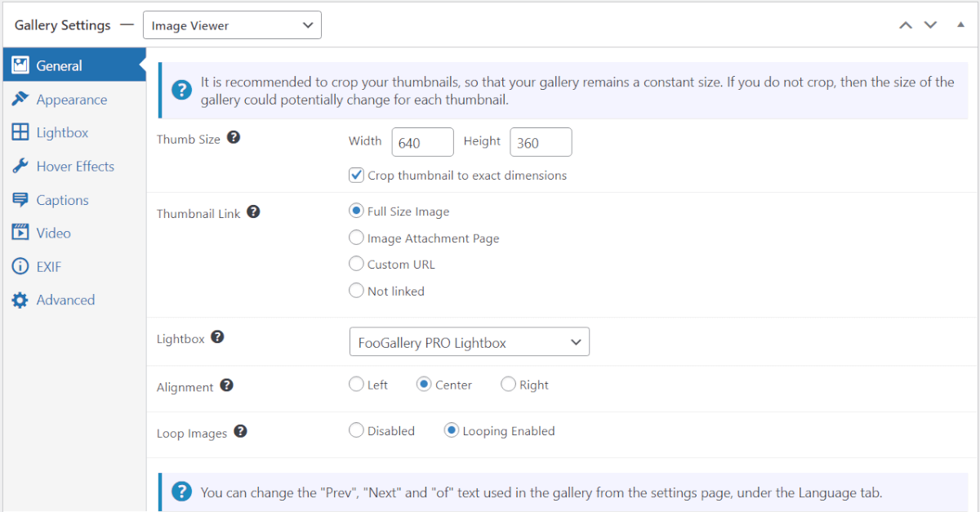980x512 pixels.
Task: Click help icon next to Thumbnail Link
Action: pos(253,212)
